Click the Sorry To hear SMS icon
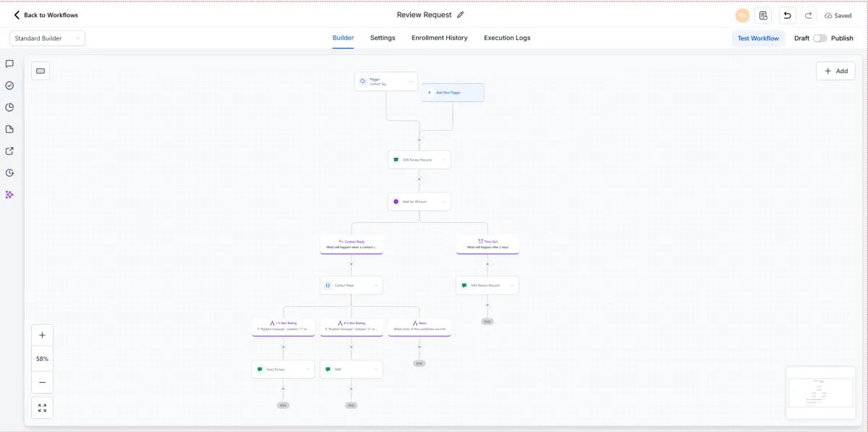This screenshot has height=432, width=868. [x=260, y=369]
